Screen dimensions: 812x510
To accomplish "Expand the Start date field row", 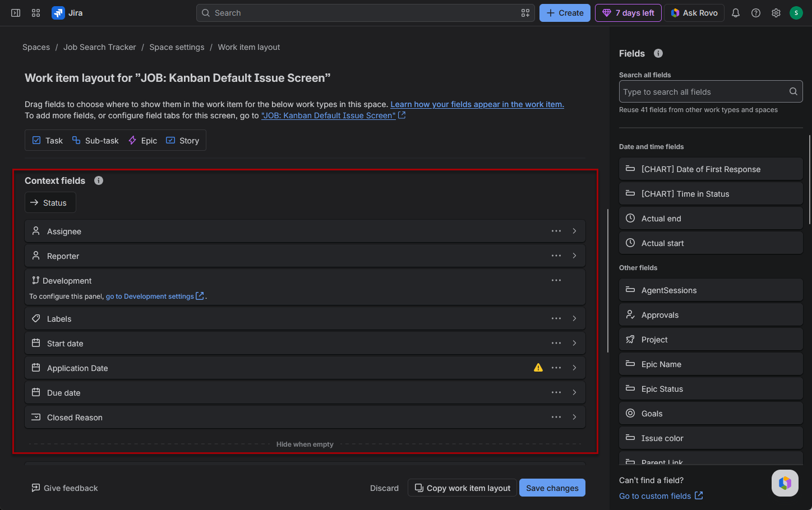I will pyautogui.click(x=575, y=343).
